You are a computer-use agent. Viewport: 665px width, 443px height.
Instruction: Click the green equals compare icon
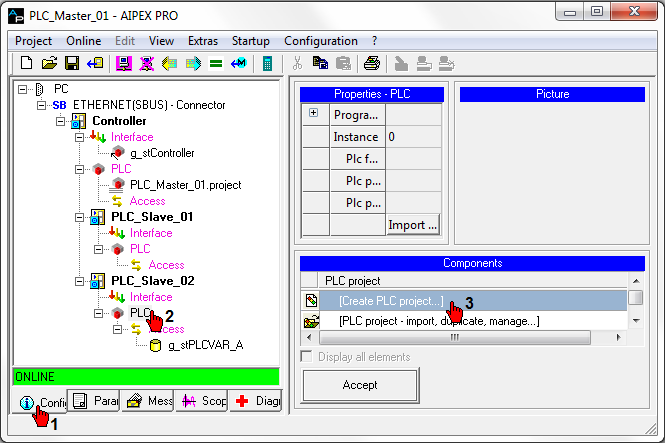coord(216,64)
